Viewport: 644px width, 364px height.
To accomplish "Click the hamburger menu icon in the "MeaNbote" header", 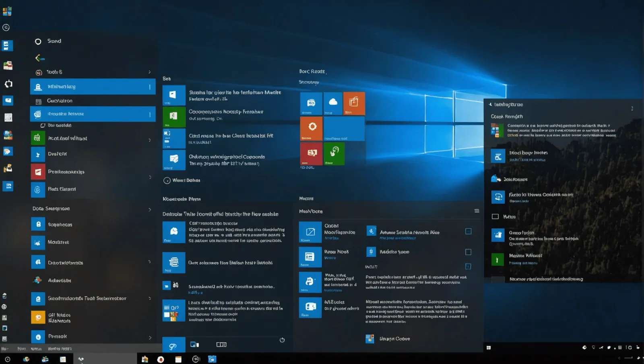I will (477, 211).
